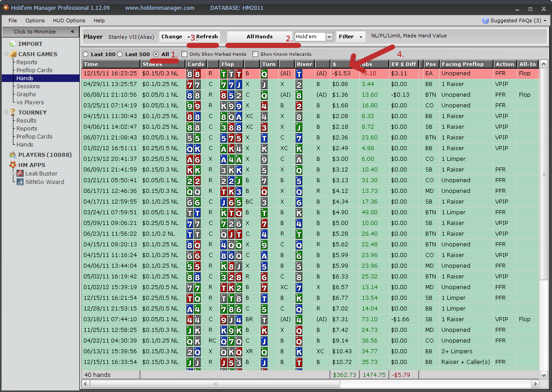Select hand row 12/15/11 16:23:25

tap(310, 73)
